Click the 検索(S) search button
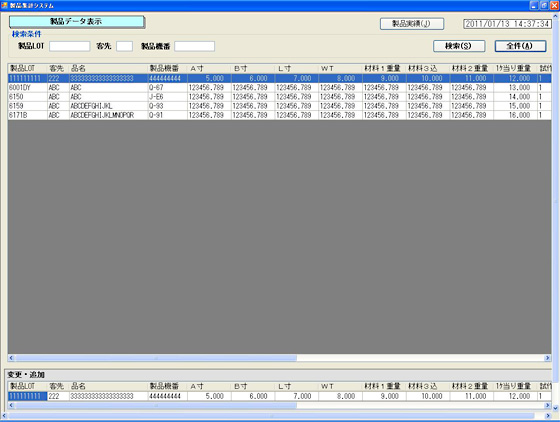Image resolution: width=560 pixels, height=422 pixels. [459, 46]
